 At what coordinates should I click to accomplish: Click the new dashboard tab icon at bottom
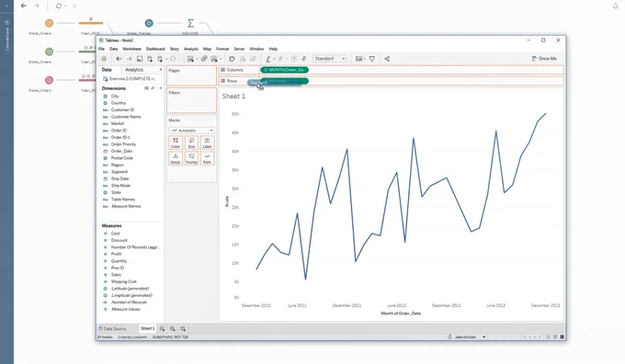[x=173, y=328]
